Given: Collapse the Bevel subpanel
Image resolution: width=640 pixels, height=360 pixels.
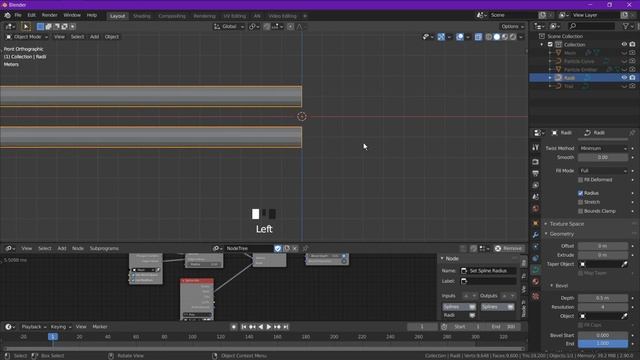Looking at the screenshot, I should point(561,286).
